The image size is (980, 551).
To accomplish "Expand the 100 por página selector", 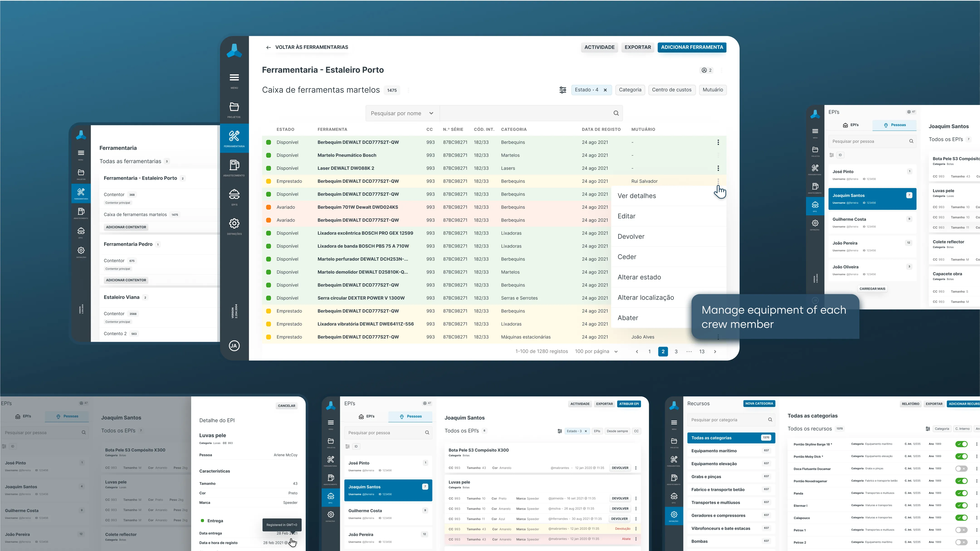I will [x=596, y=352].
